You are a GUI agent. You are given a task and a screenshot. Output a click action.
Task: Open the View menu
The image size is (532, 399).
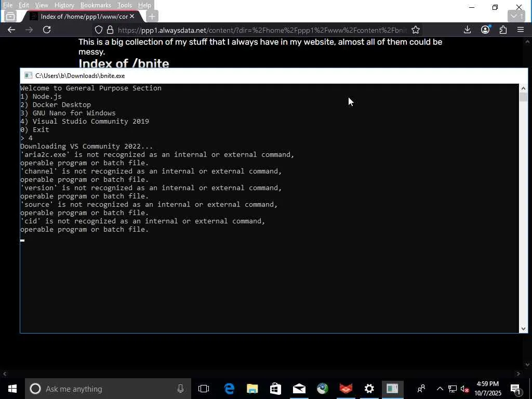[42, 5]
